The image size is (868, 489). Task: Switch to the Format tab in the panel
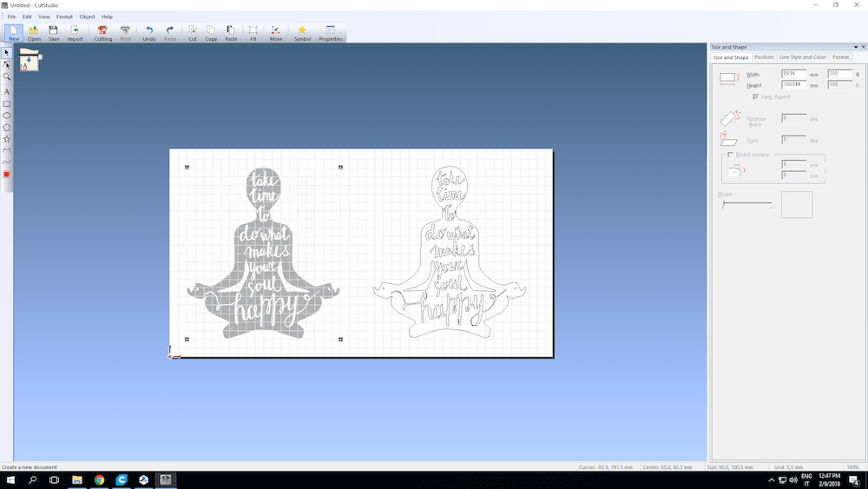click(x=840, y=57)
